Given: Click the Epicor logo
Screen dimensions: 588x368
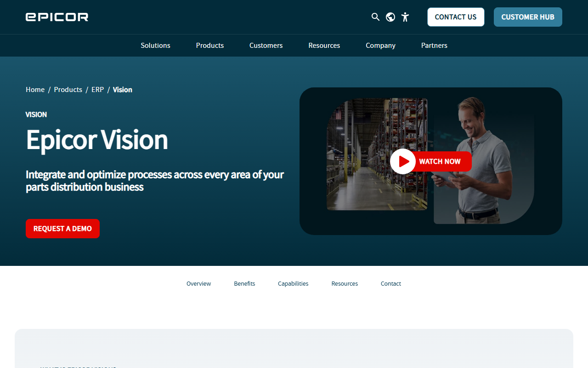Looking at the screenshot, I should (57, 17).
